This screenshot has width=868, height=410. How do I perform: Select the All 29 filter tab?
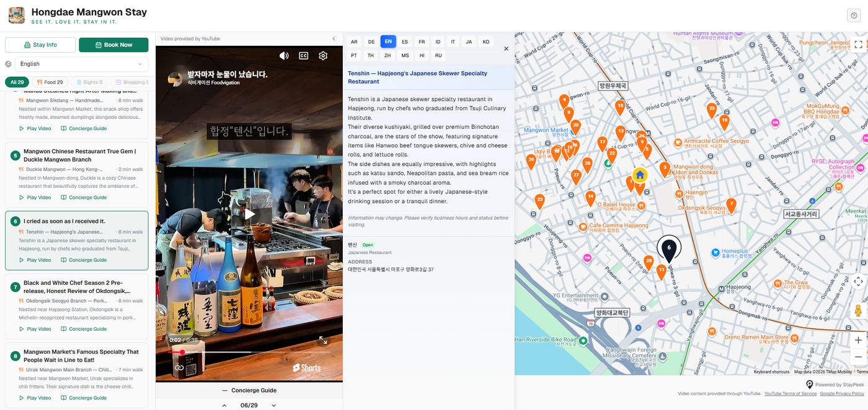[x=17, y=82]
